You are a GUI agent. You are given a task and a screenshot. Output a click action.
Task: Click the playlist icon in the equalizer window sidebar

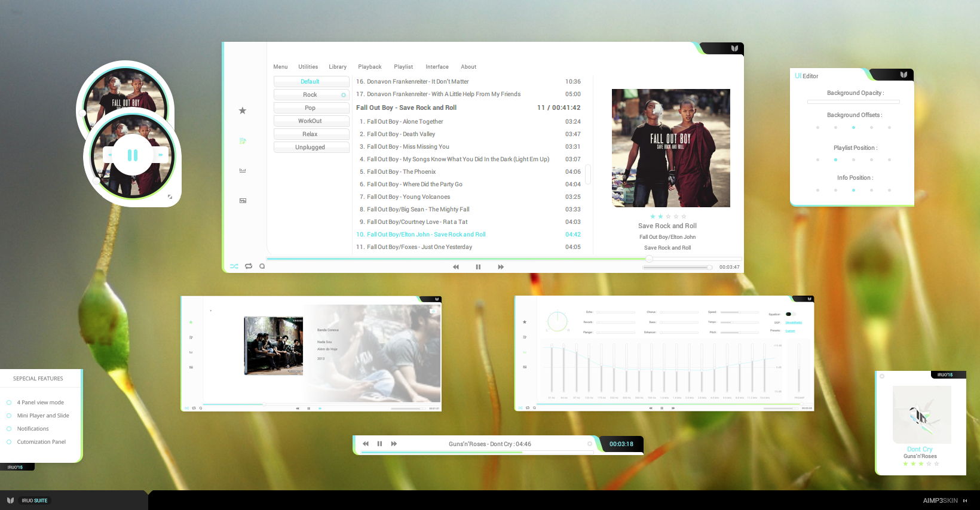click(525, 337)
